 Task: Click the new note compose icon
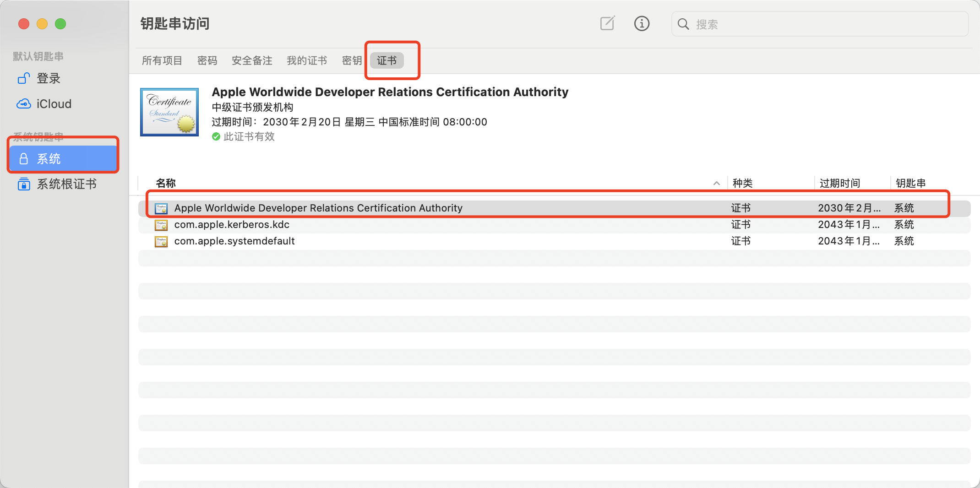click(x=607, y=23)
